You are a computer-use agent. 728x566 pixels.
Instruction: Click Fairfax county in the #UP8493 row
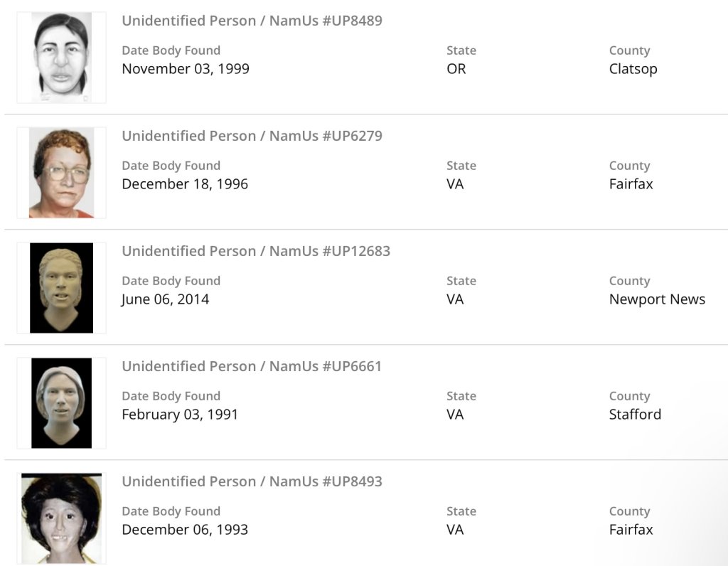631,530
